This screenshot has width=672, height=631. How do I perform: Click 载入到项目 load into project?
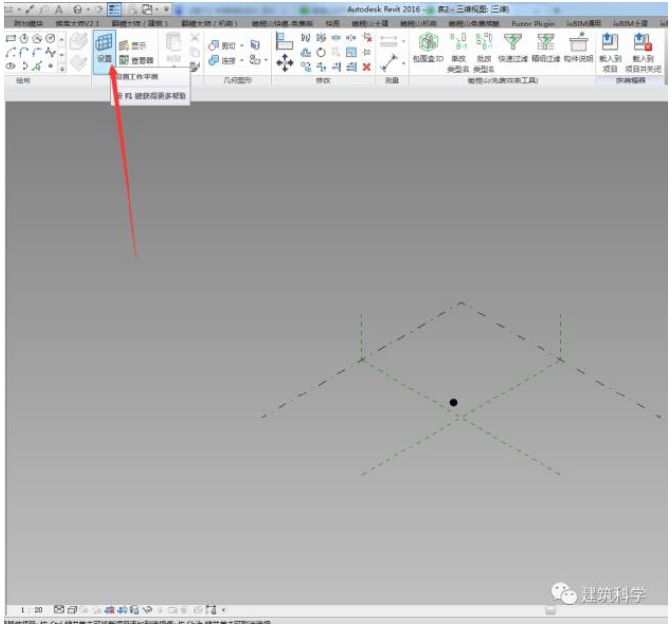[x=609, y=50]
